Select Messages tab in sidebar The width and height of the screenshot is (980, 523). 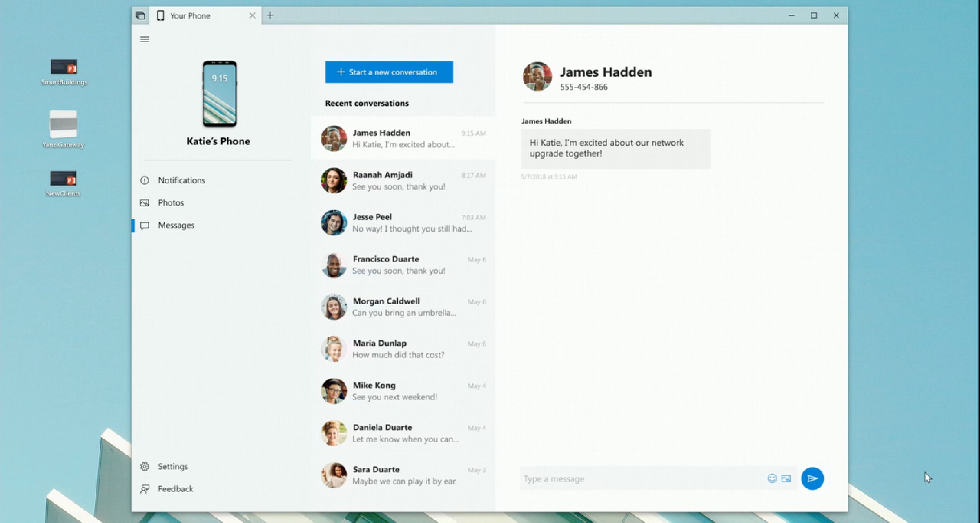(x=176, y=225)
